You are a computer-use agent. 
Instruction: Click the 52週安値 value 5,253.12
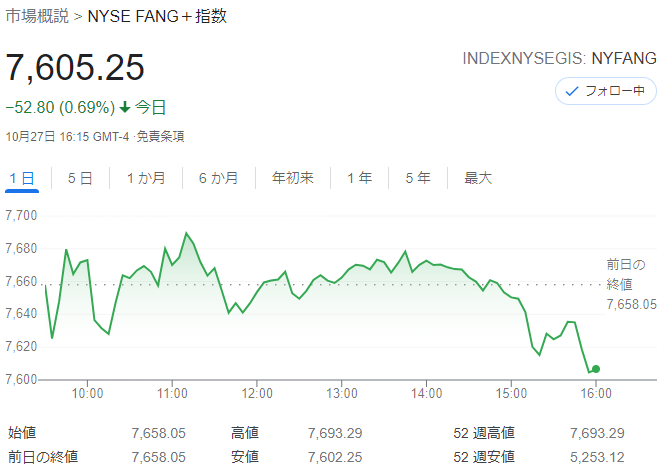597,457
